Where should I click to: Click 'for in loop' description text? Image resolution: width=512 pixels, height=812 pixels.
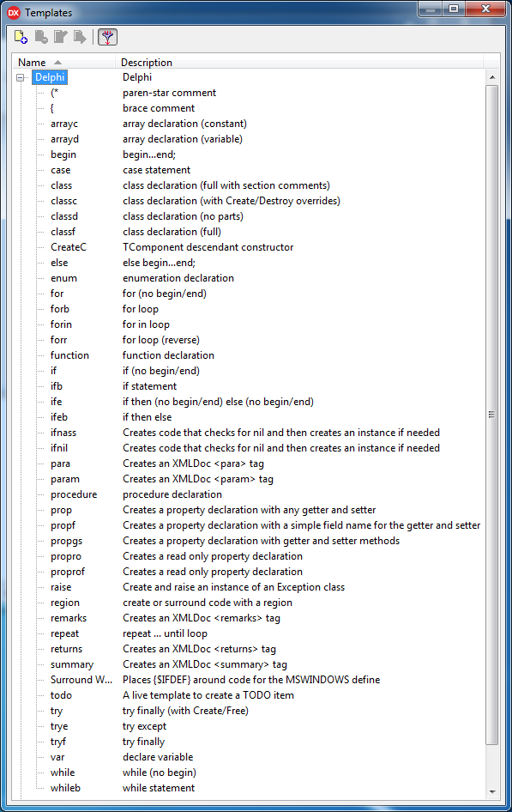[x=146, y=324]
